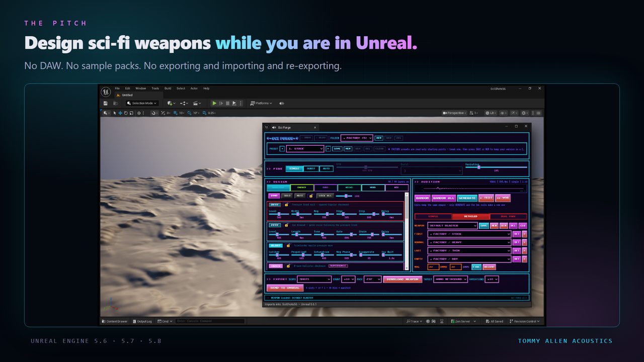This screenshot has height=362, width=644.
Task: Open the preset dropdown showing 1. STOCK
Action: (x=305, y=149)
